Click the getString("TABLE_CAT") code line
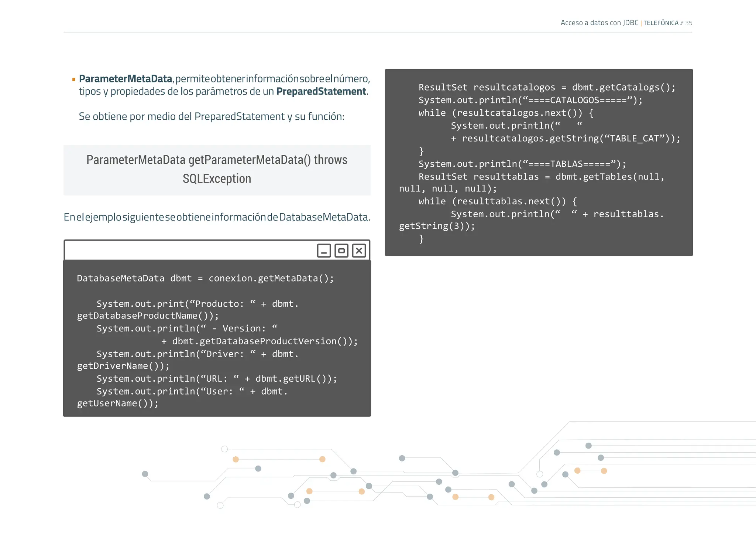 (565, 138)
